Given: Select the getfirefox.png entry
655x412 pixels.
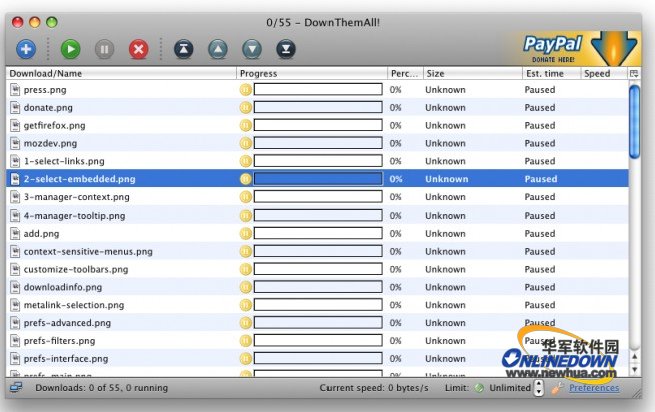Looking at the screenshot, I should 317,125.
